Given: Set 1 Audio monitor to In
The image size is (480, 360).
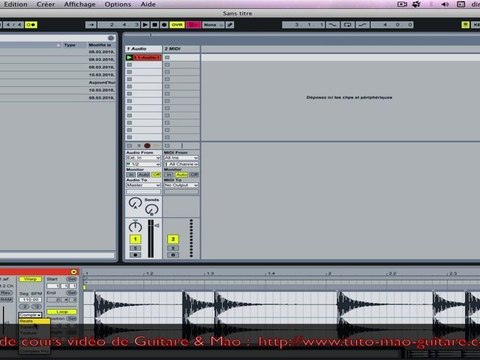Looking at the screenshot, I should point(131,175).
